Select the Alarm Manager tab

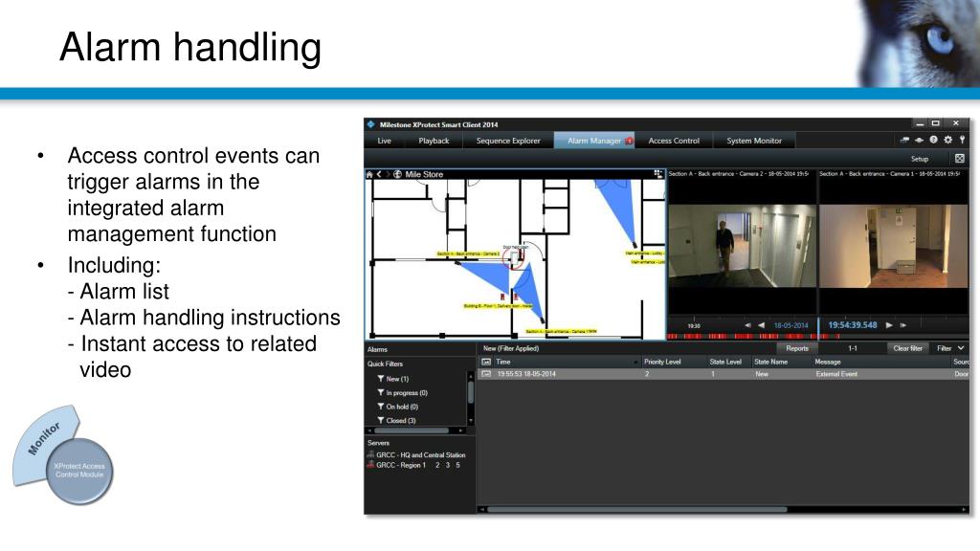click(594, 141)
